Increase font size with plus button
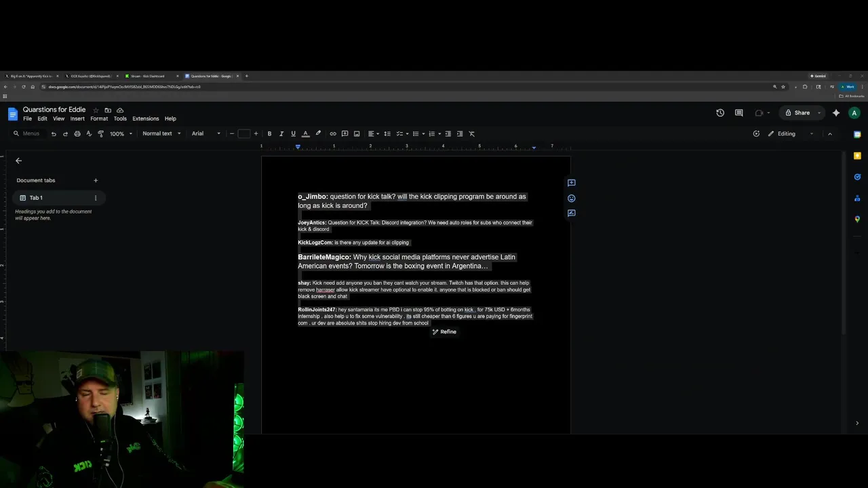 pos(256,134)
